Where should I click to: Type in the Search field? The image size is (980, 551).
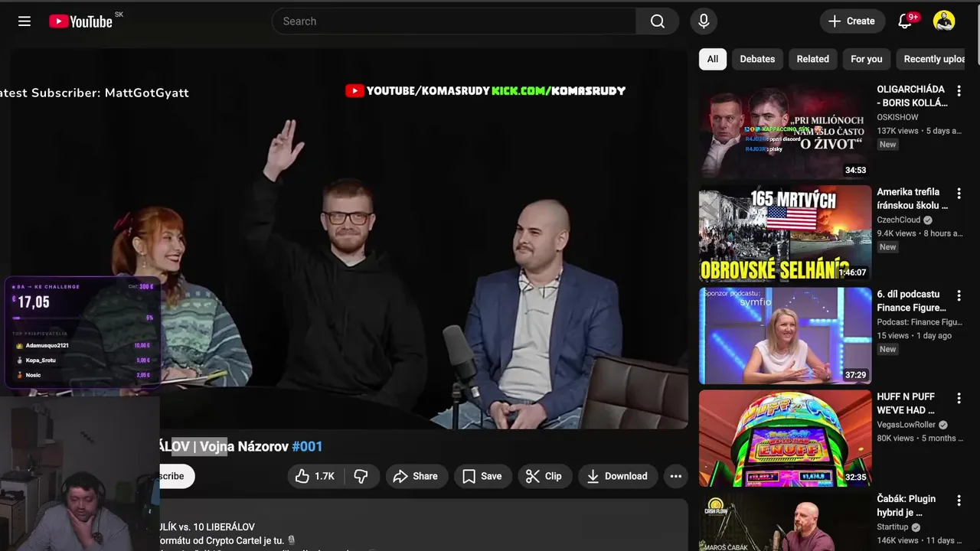point(454,21)
